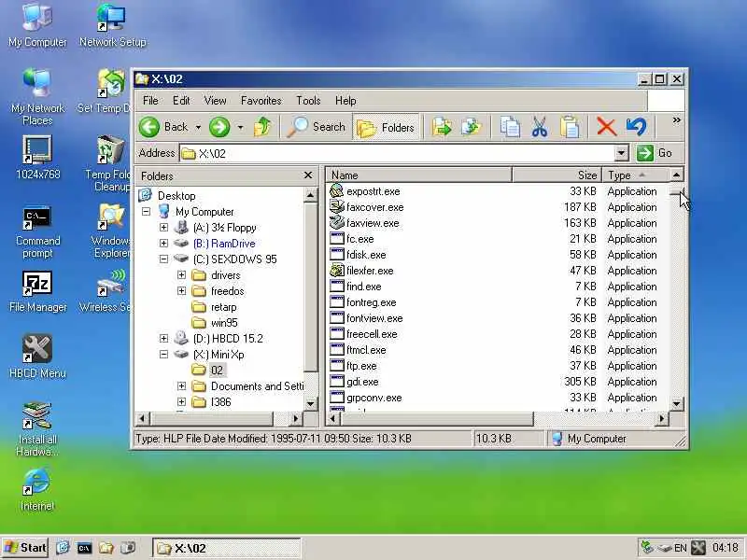The image size is (747, 560).
Task: Open Command prompt from quick launch
Action: pyautogui.click(x=84, y=548)
